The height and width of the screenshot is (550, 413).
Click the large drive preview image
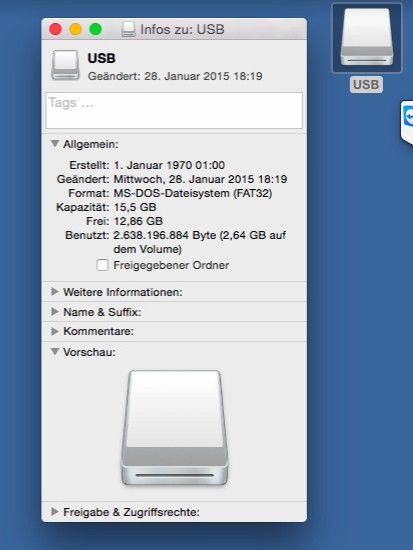pos(175,428)
